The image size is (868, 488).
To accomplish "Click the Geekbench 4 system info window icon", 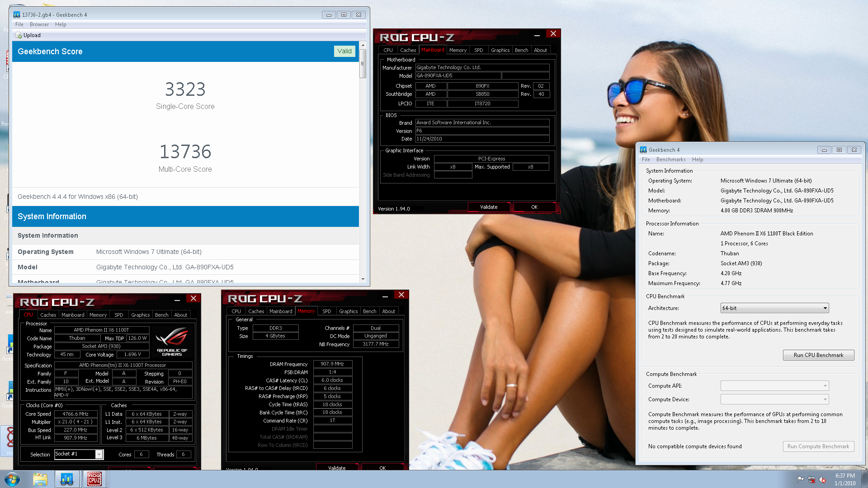I will 643,150.
